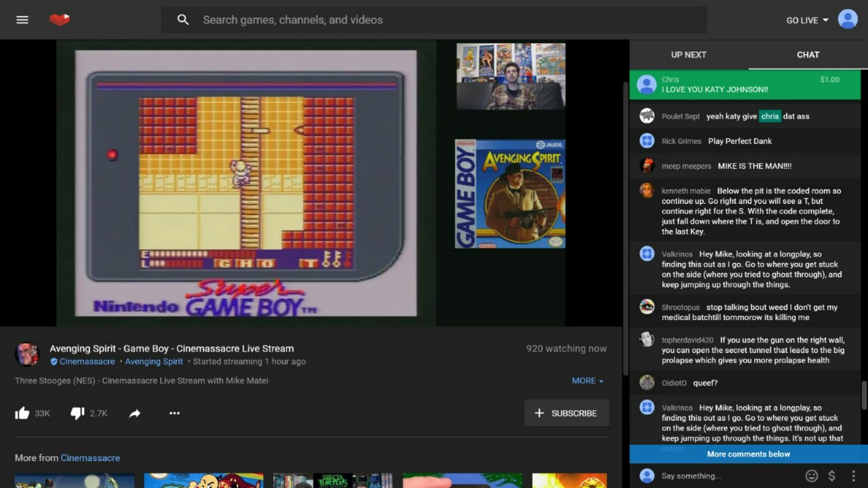
Task: Focus the search games, channels, and videos field
Action: click(x=434, y=20)
